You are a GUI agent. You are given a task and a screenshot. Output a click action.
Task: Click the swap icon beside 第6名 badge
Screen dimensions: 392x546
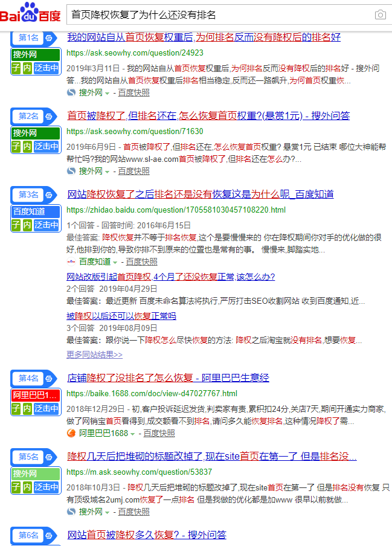click(49, 536)
